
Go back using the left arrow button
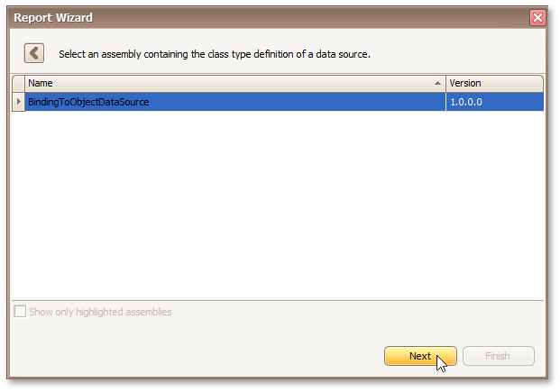[x=34, y=53]
